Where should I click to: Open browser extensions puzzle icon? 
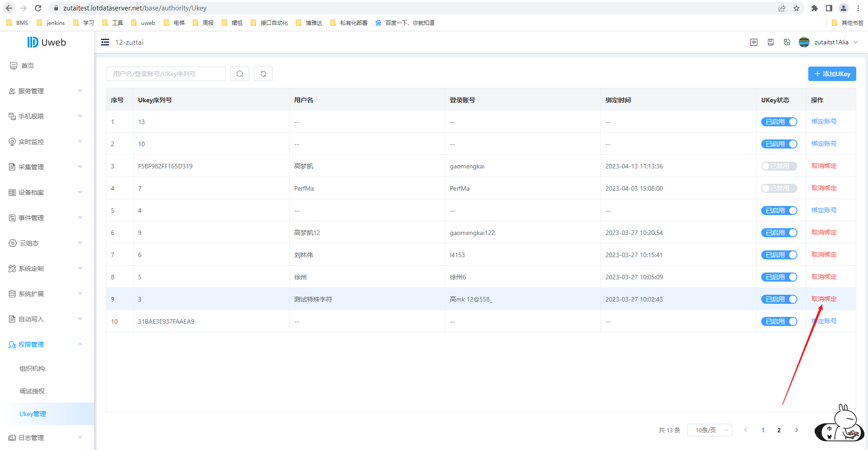tap(815, 8)
